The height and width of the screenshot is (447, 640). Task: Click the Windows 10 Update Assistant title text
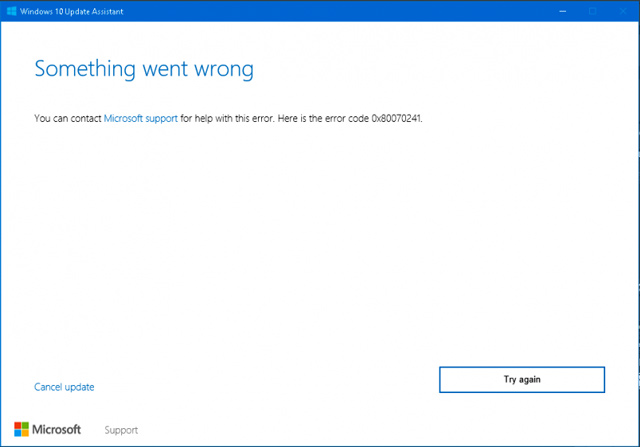pos(71,11)
